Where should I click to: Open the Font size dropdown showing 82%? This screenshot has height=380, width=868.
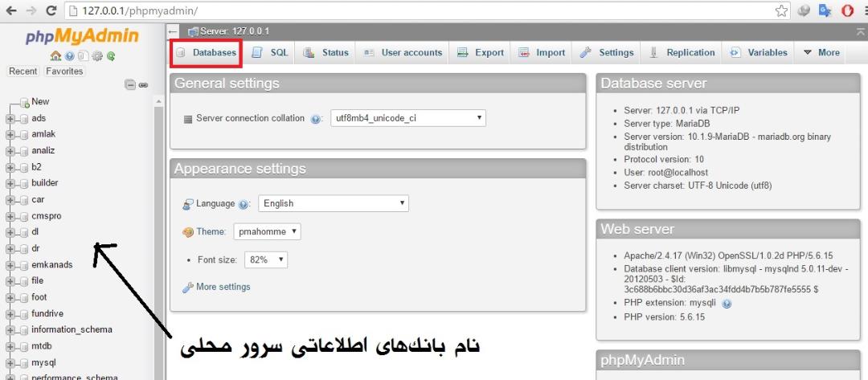point(266,259)
